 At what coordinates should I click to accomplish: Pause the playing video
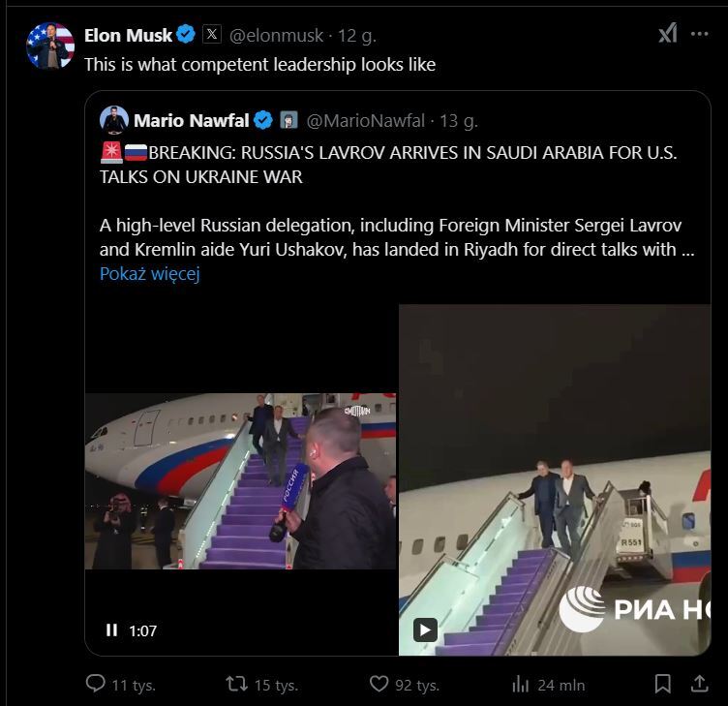pos(112,630)
